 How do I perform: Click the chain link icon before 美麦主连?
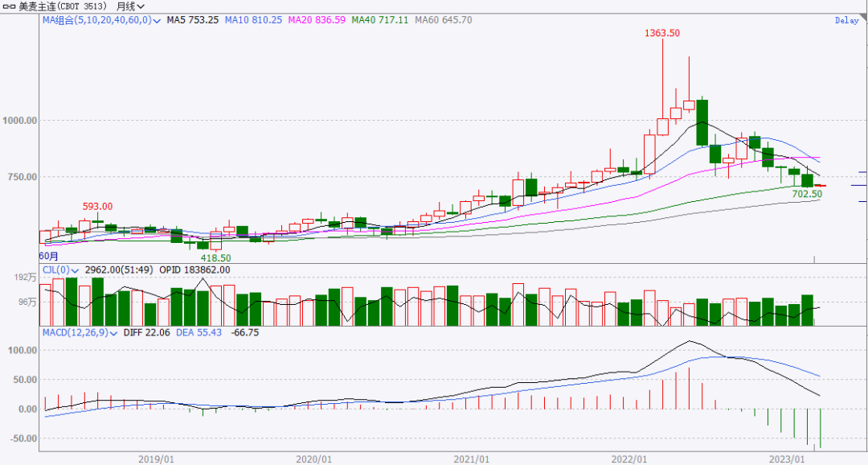(9, 6)
